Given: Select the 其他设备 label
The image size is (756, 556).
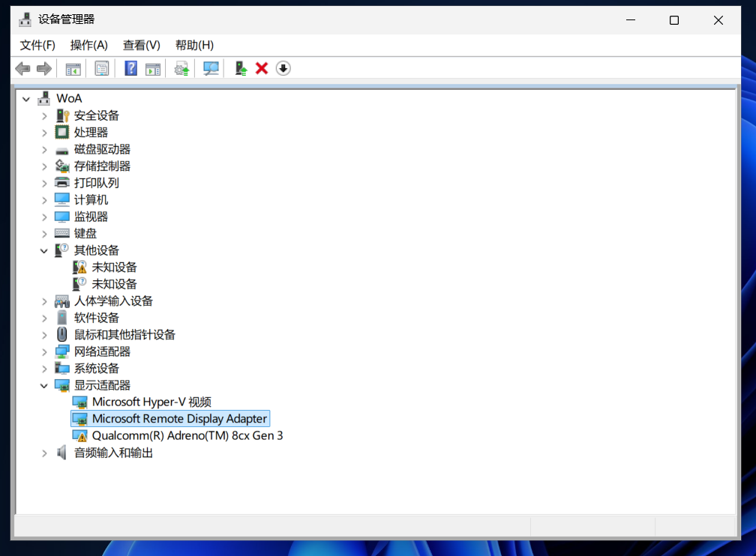Looking at the screenshot, I should point(97,250).
